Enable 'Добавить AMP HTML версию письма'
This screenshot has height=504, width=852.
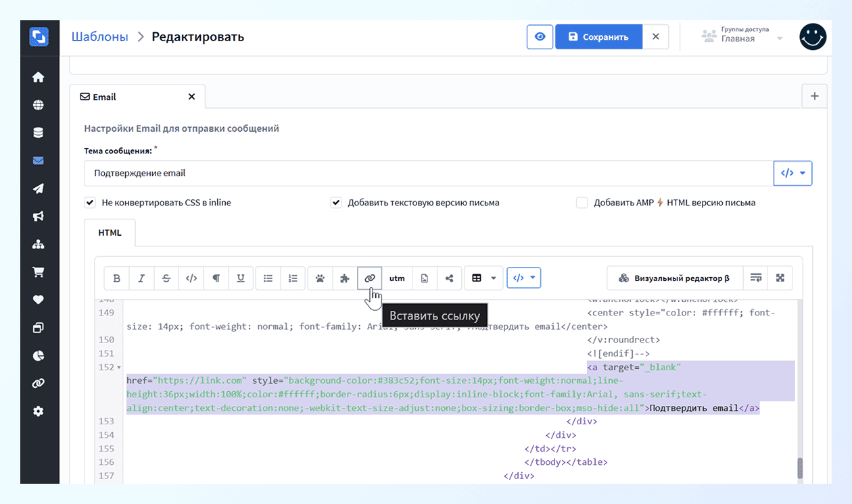tap(582, 203)
